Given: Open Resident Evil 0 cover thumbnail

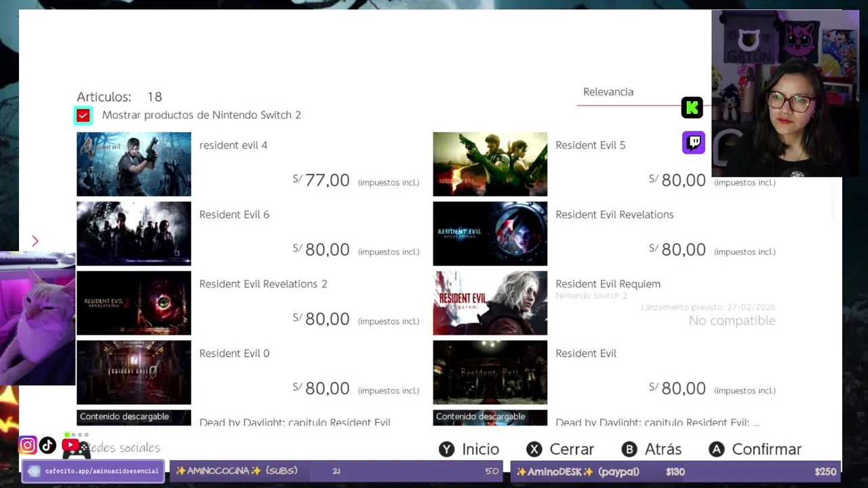Looking at the screenshot, I should [134, 372].
